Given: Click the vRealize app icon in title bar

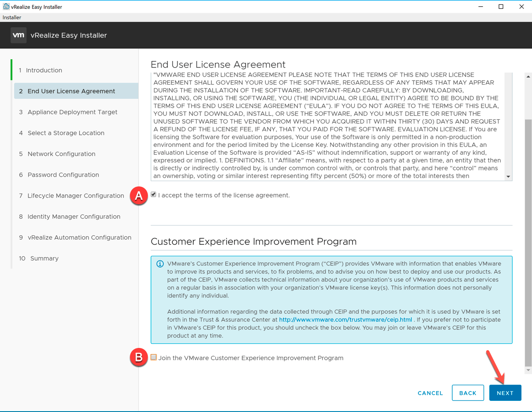Looking at the screenshot, I should click(x=6, y=6).
